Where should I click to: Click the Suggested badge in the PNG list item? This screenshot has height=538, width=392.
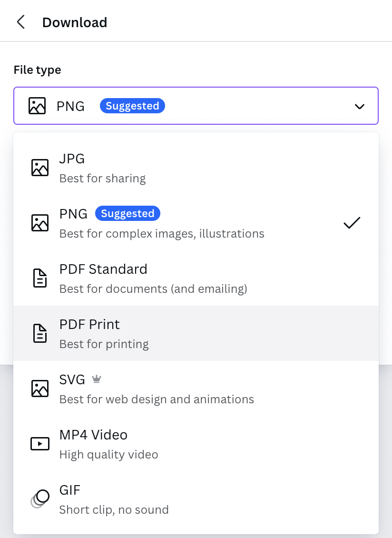[127, 214]
